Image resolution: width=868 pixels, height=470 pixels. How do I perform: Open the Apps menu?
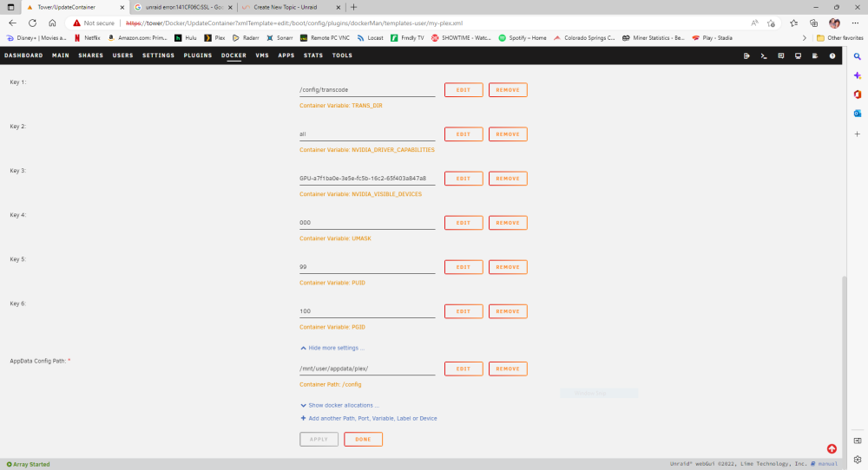coord(286,55)
